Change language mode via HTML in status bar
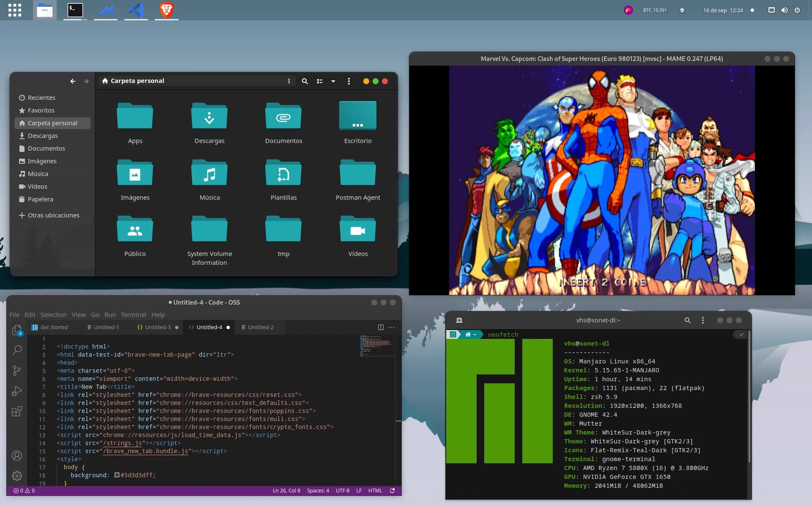The width and height of the screenshot is (812, 506). 375,491
